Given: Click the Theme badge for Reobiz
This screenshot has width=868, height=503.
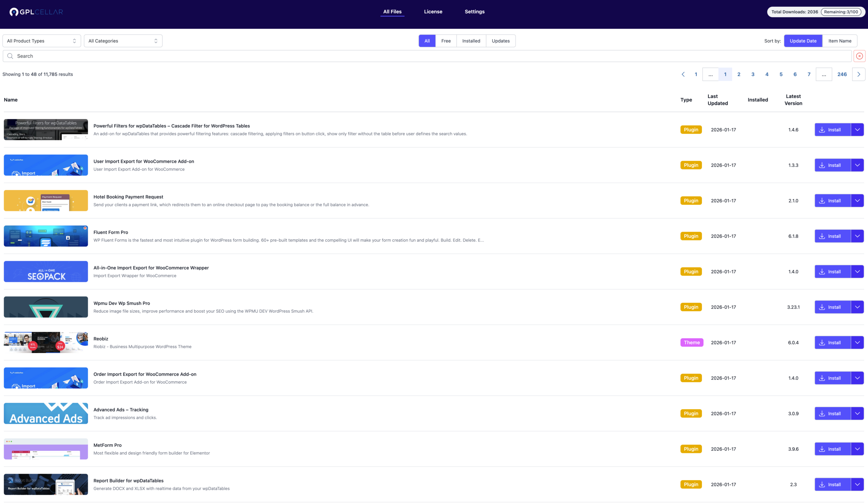Looking at the screenshot, I should 691,343.
